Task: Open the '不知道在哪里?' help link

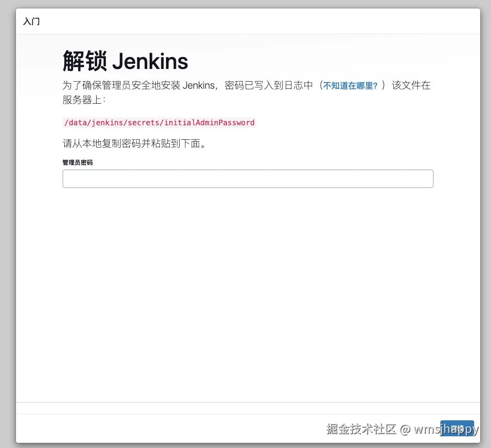Action: (350, 85)
